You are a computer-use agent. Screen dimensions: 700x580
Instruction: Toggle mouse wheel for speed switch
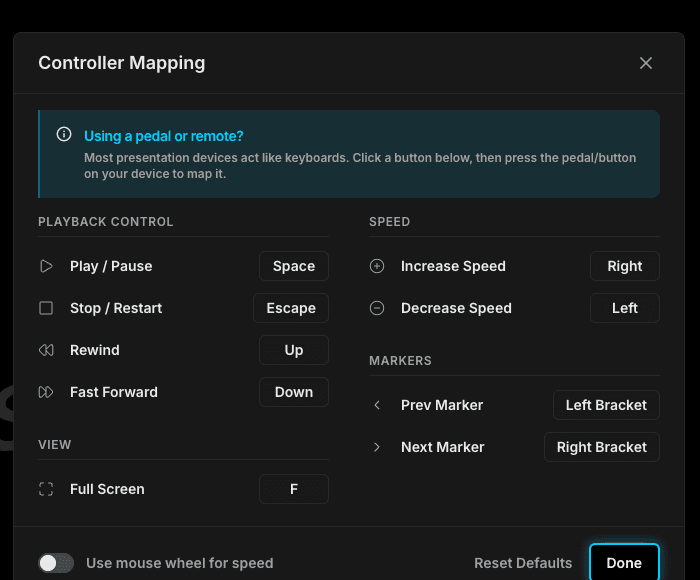tap(56, 563)
